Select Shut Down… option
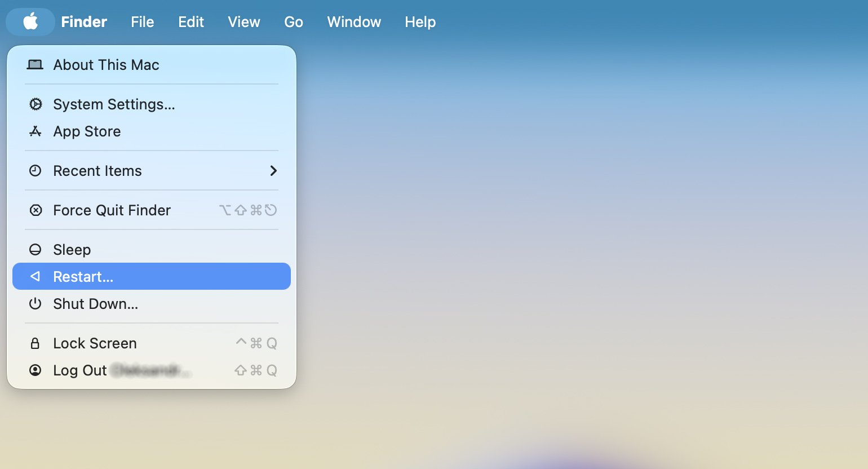 (152, 304)
